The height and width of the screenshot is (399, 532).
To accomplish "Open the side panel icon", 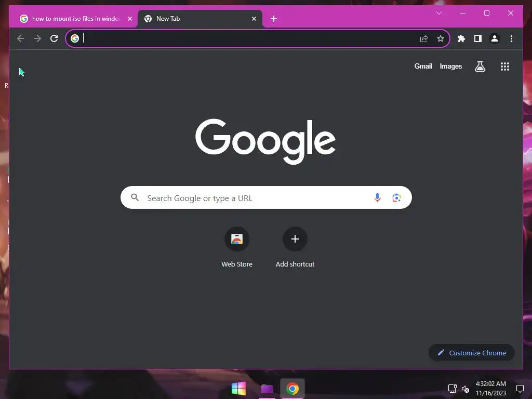I will pos(478,38).
